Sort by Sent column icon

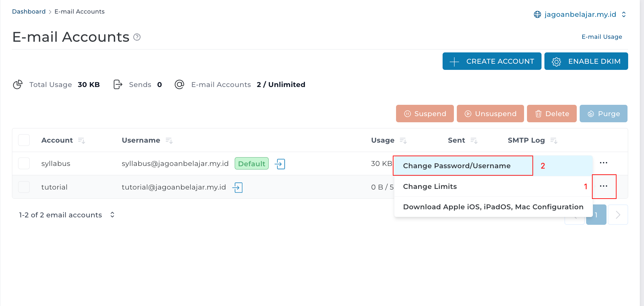[474, 140]
